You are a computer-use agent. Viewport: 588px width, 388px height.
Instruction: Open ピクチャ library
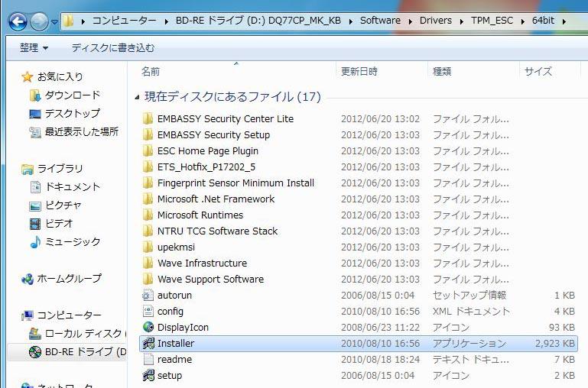click(x=55, y=205)
